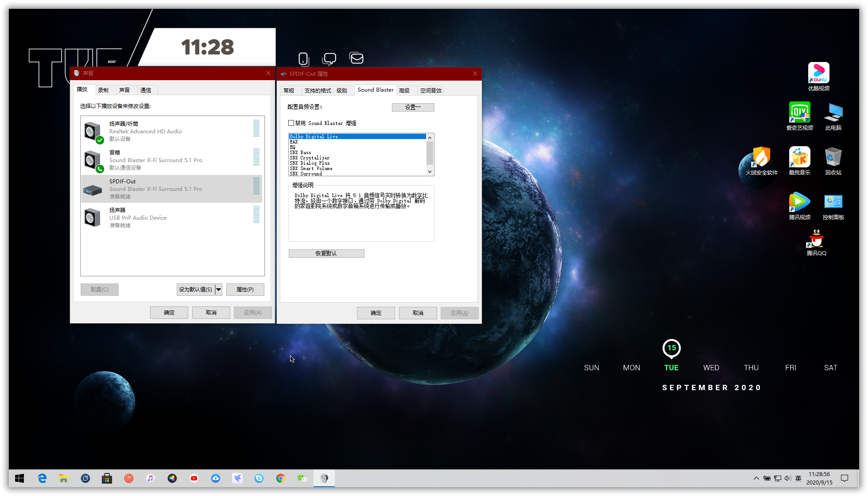Select SBX Dialog Plus enhancement
This screenshot has width=868, height=496.
[357, 163]
